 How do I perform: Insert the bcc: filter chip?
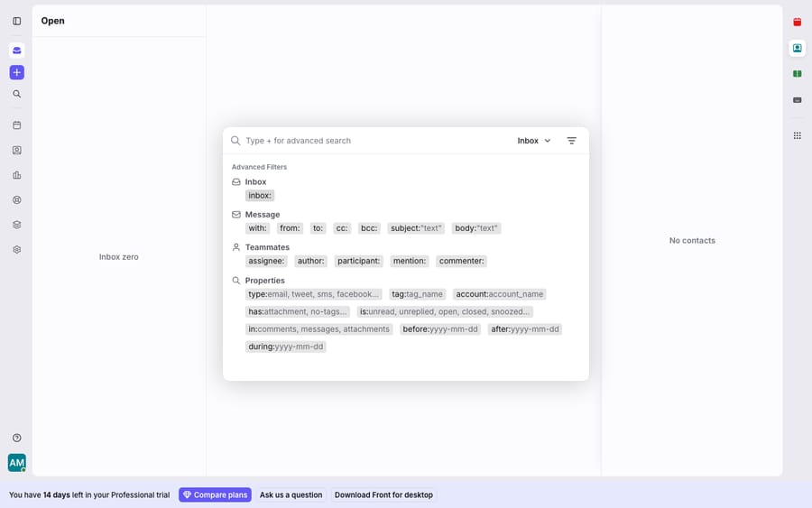click(369, 228)
